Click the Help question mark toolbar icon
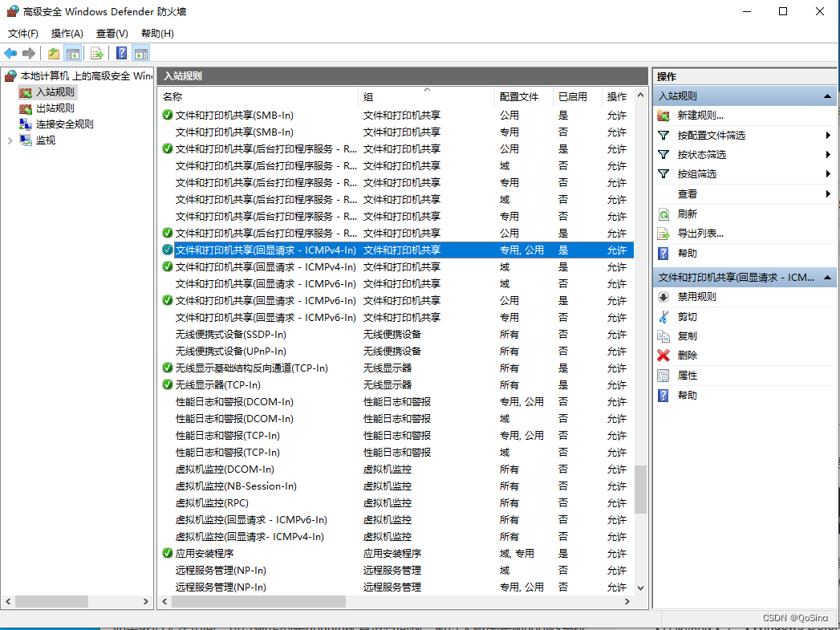The image size is (840, 630). click(x=122, y=53)
